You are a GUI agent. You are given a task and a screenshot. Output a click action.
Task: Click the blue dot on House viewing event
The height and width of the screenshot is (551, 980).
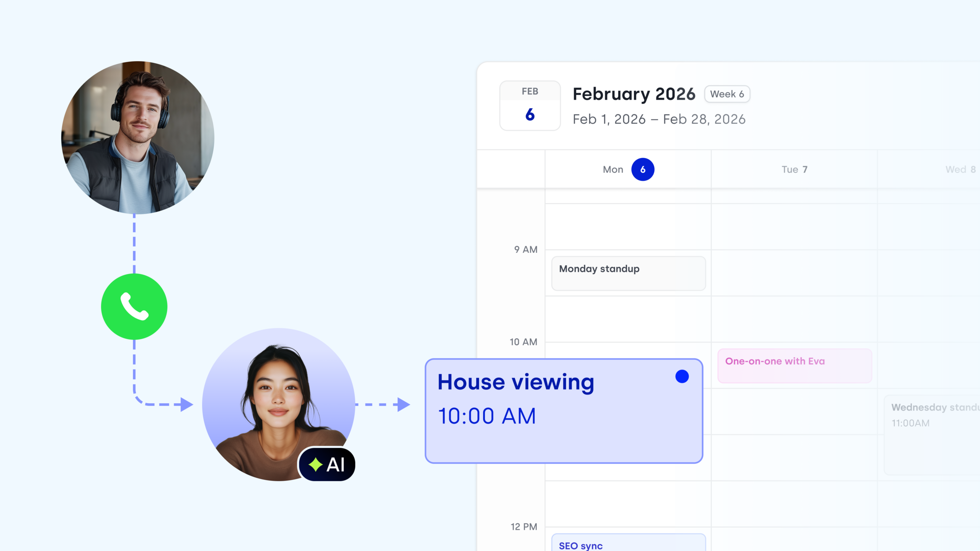(x=682, y=377)
